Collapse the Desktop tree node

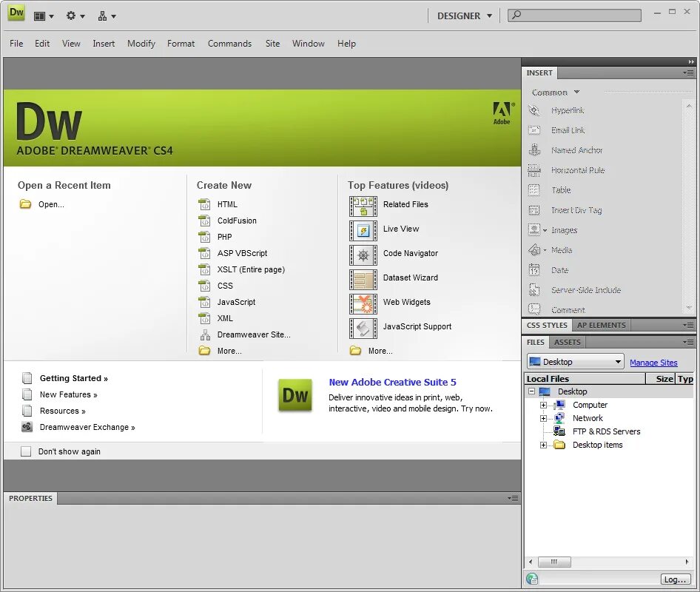(532, 391)
